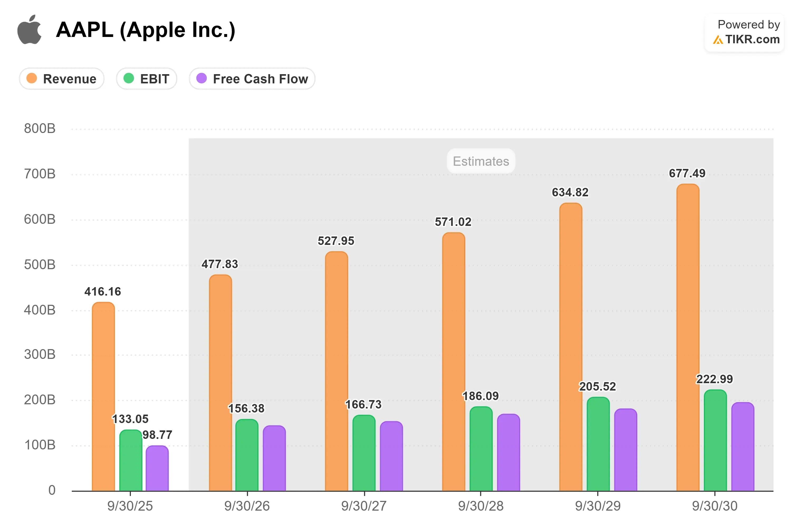Toggle the Revenue legend pill
798x532 pixels.
click(x=61, y=79)
